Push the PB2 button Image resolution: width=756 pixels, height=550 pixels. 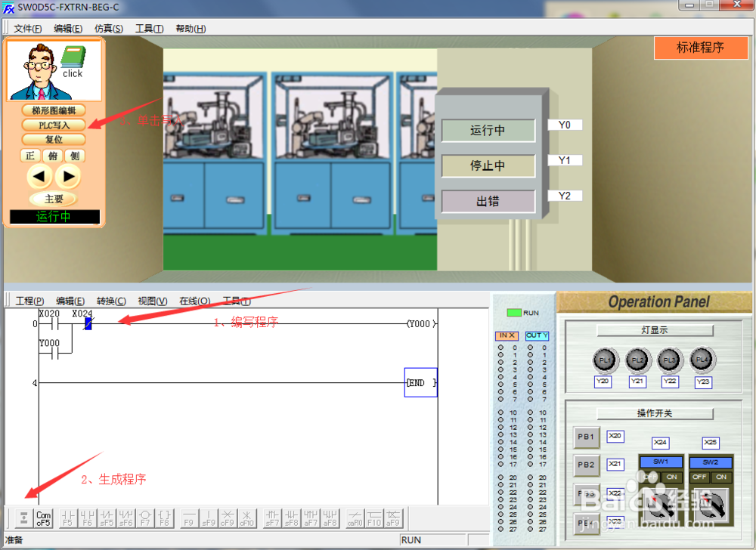coord(587,465)
